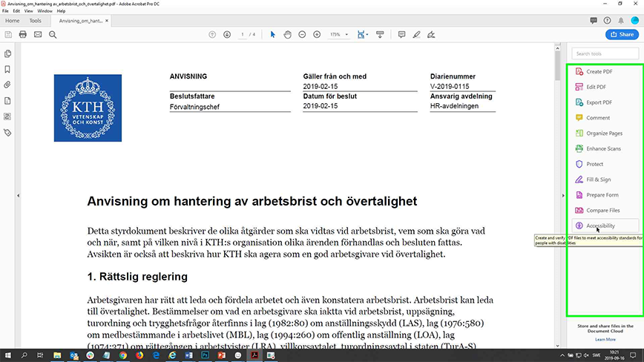The image size is (644, 362).
Task: Switch to the Tools tab
Action: point(36,21)
